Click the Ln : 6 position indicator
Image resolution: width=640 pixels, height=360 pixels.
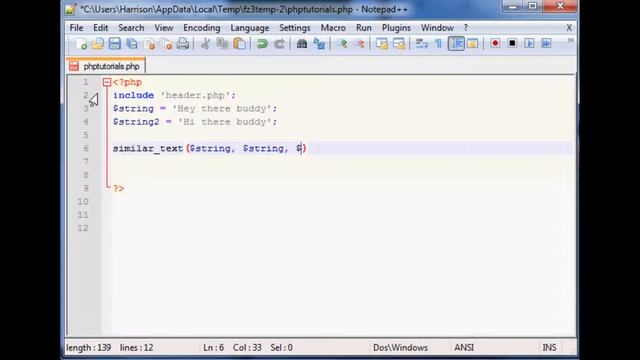point(213,347)
